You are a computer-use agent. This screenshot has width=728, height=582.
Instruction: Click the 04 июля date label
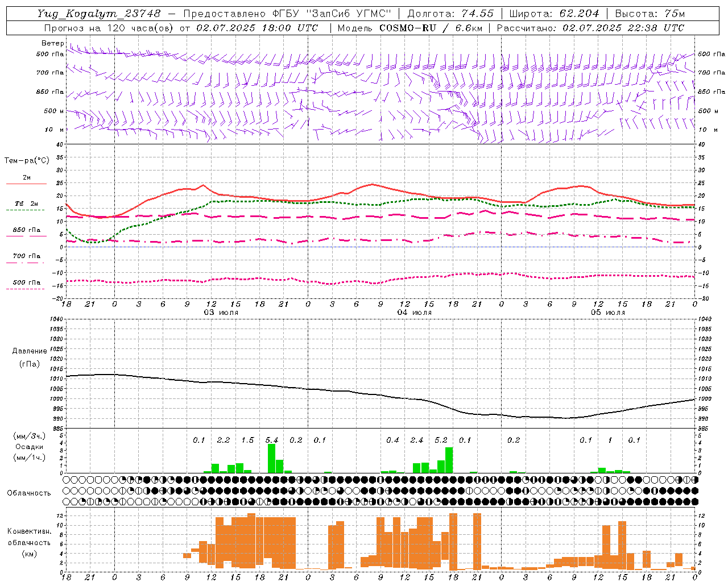click(x=414, y=313)
